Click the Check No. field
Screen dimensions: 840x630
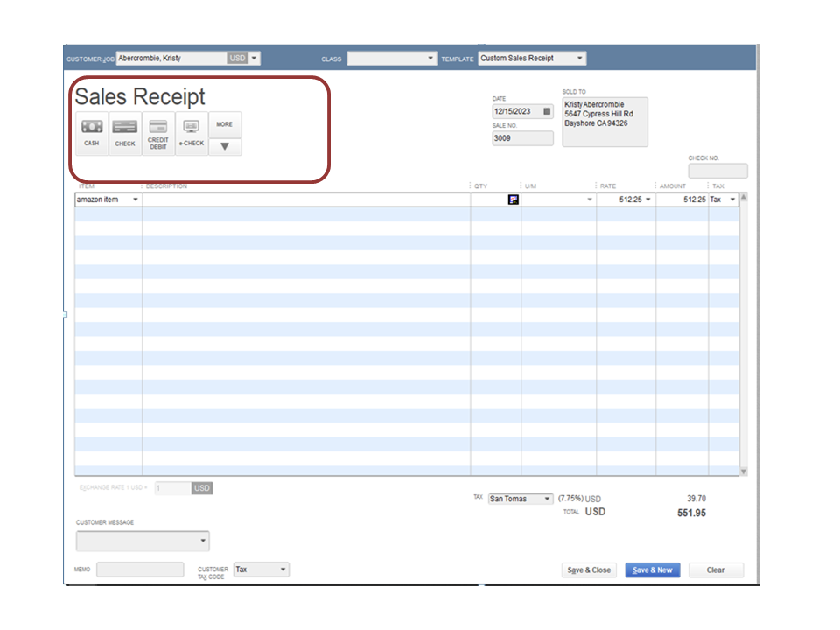click(x=717, y=171)
